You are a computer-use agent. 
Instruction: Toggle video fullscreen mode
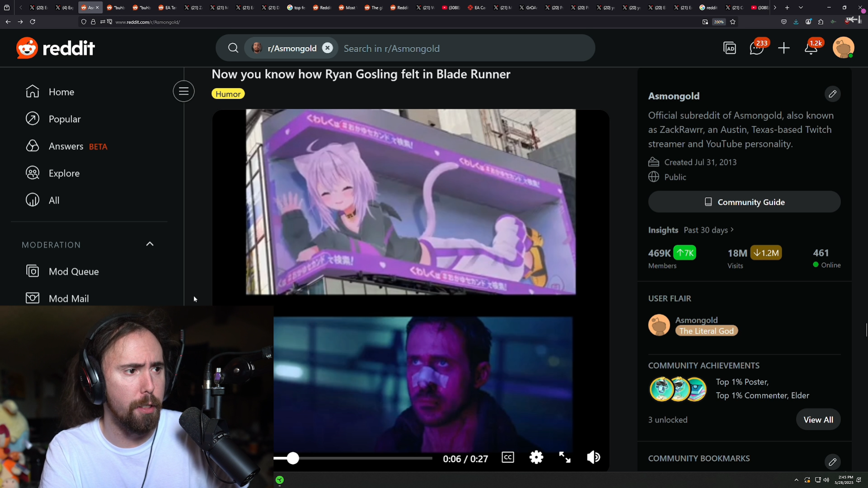565,458
